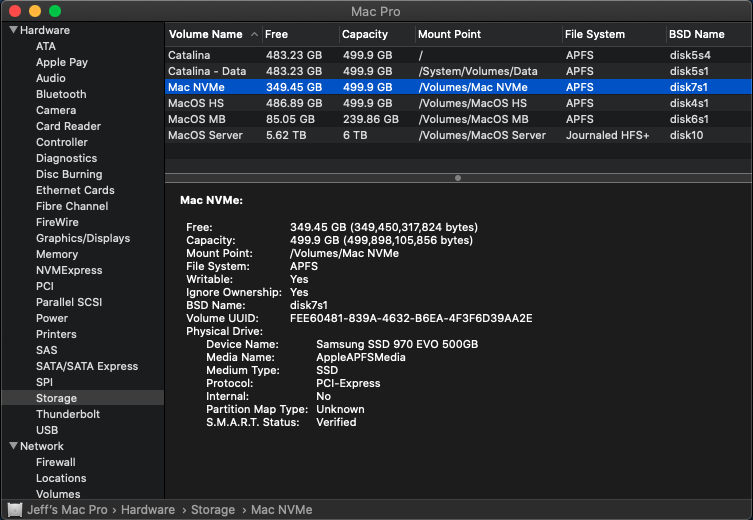Open Parallel SCSI in the sidebar
Screen dimensions: 753x520
pyautogui.click(x=69, y=302)
